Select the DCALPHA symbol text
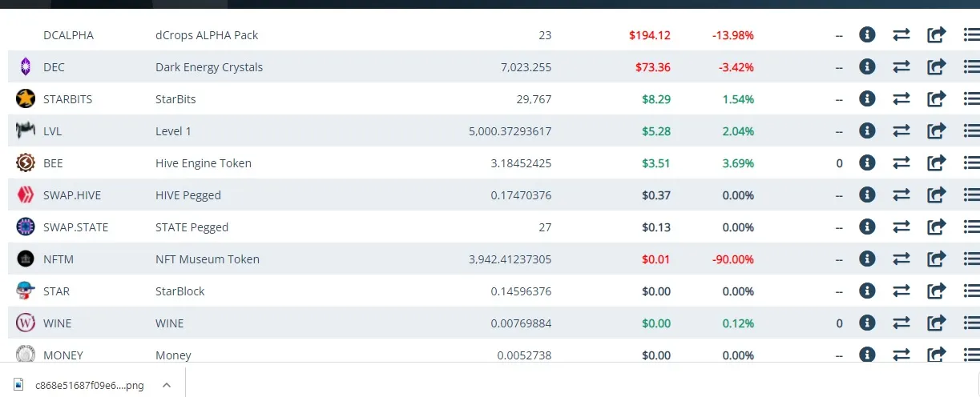980x397 pixels. coord(68,35)
